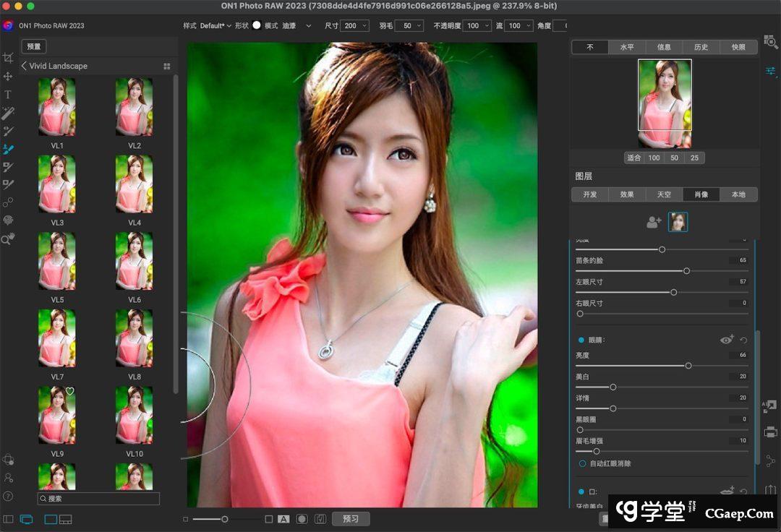Select the Move/Transform tool

click(x=8, y=76)
